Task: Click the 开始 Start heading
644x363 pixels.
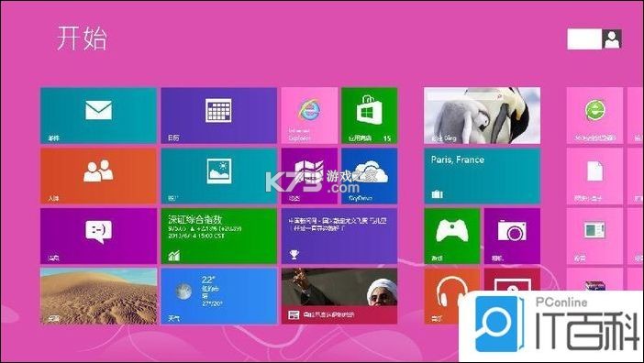Action: 82,38
